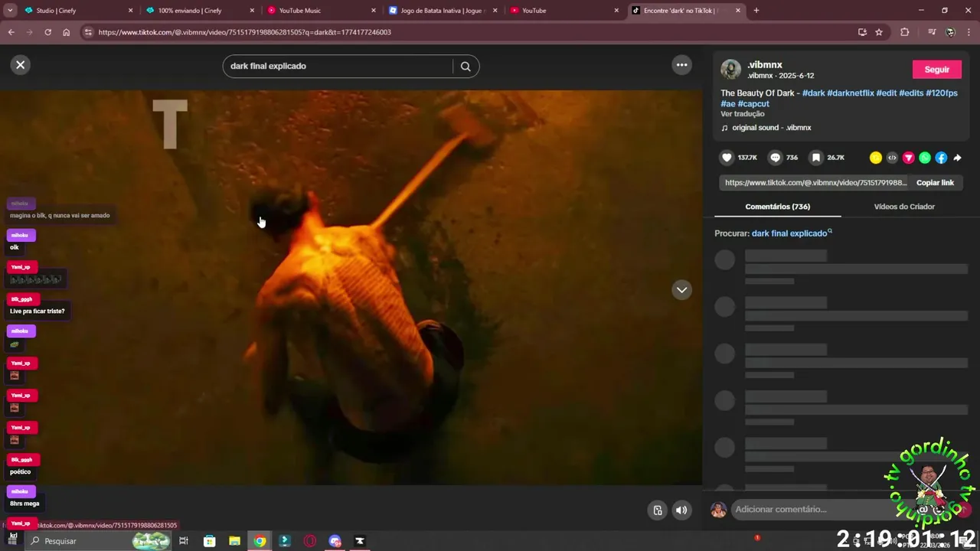Reload the current page
Image resolution: width=980 pixels, height=551 pixels.
point(47,32)
